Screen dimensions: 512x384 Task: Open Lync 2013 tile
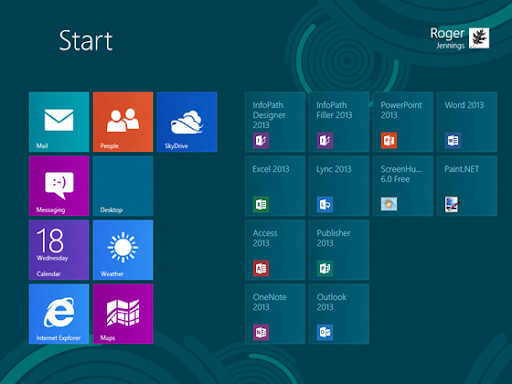point(339,186)
